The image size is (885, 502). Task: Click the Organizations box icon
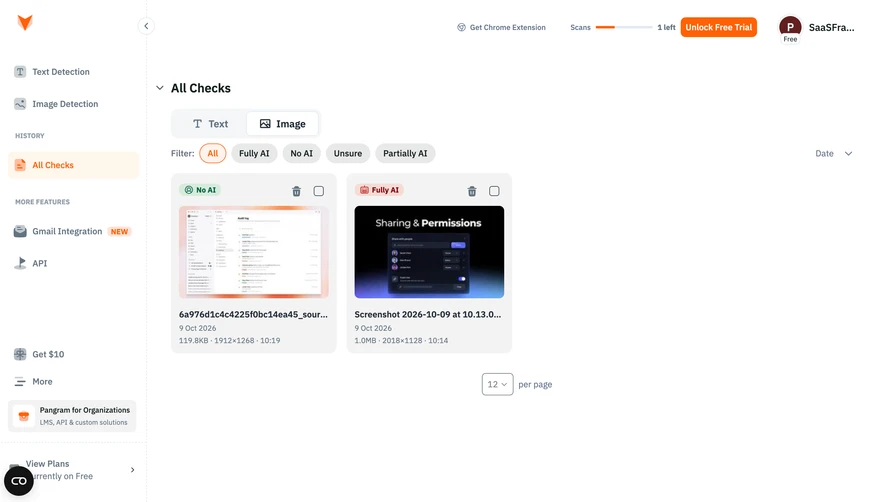[24, 416]
